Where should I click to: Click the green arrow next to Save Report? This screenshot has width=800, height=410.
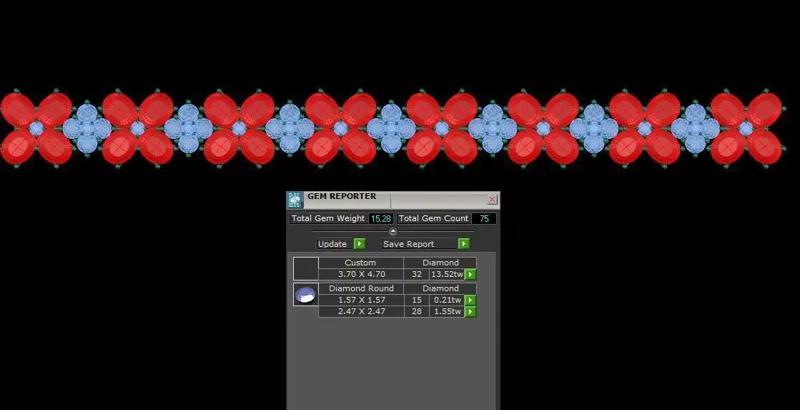pos(463,244)
